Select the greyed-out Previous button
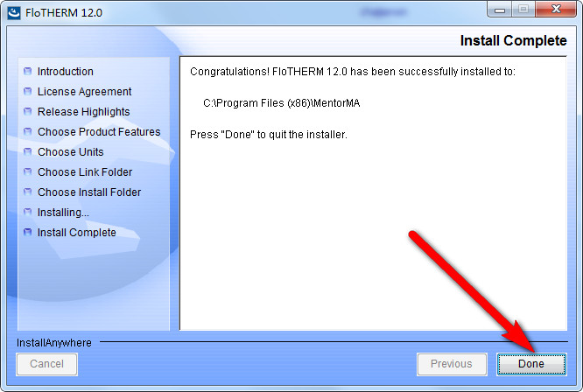 click(x=452, y=364)
